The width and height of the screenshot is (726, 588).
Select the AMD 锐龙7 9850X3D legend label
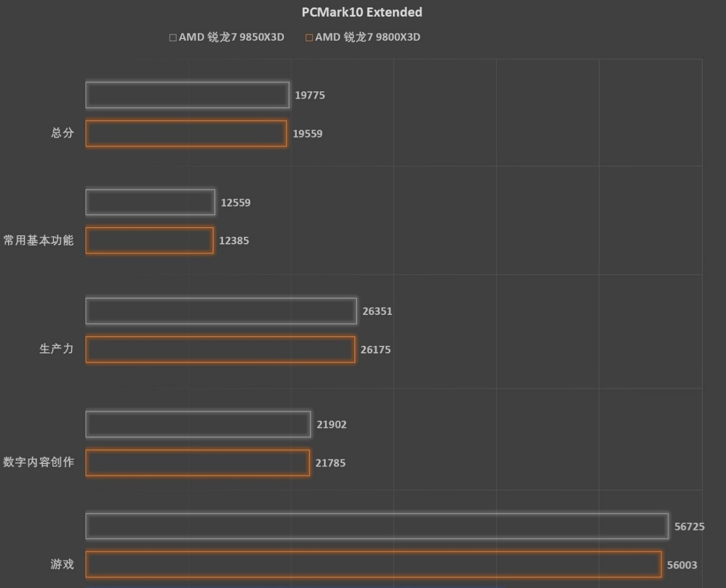(x=232, y=37)
